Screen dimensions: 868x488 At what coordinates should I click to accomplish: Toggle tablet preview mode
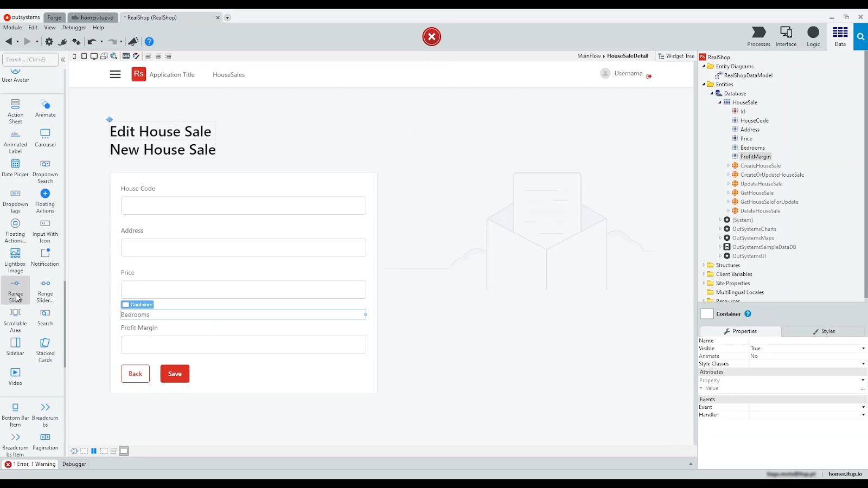(x=84, y=56)
